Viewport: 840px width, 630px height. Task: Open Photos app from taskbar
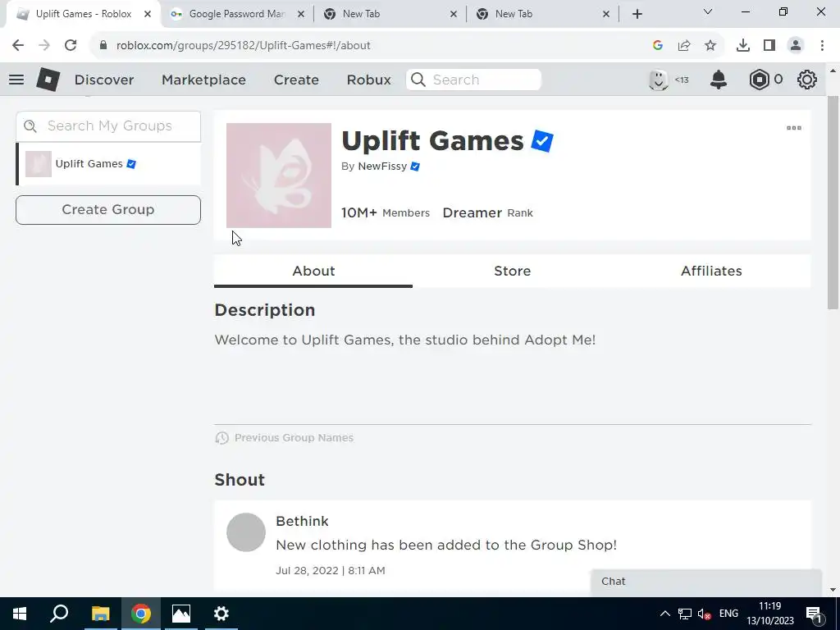(181, 614)
